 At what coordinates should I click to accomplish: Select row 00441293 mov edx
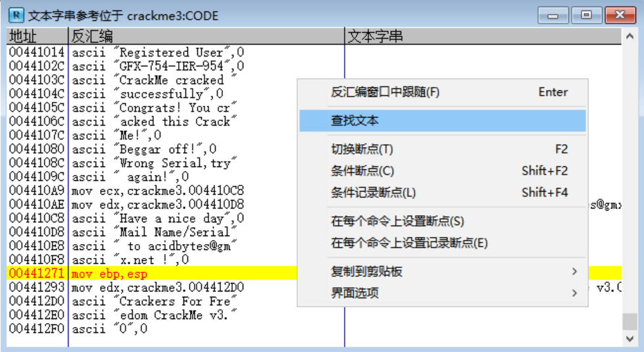[x=152, y=288]
